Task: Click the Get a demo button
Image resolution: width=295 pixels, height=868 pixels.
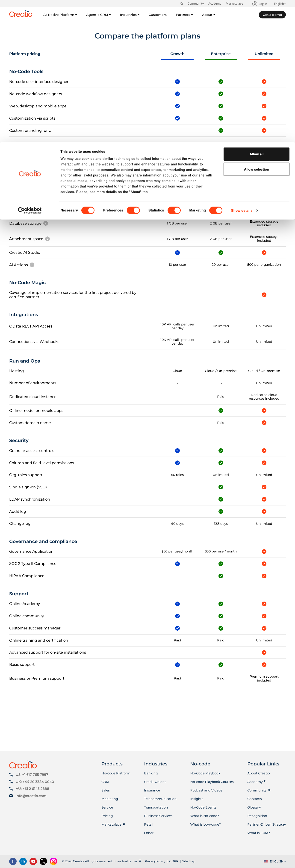Action: 272,15
